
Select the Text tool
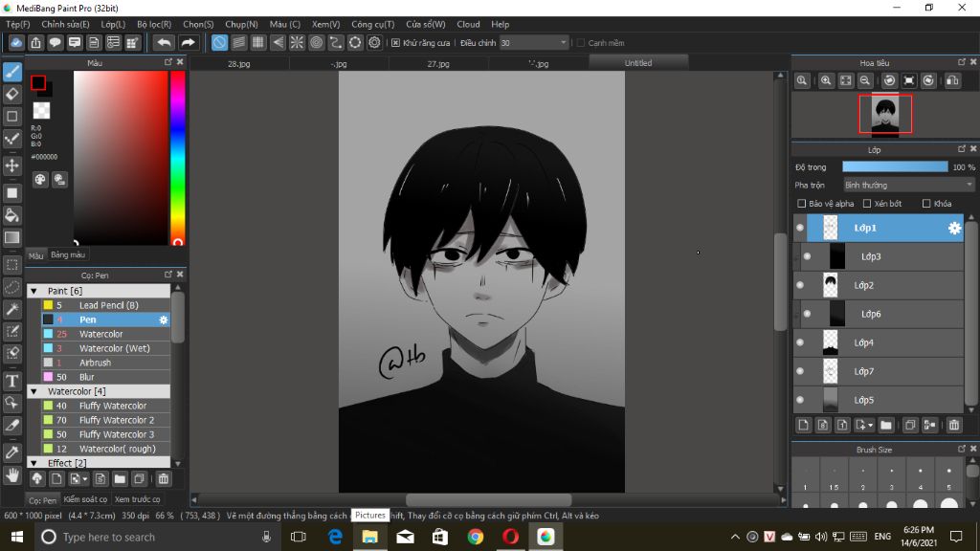pos(12,381)
